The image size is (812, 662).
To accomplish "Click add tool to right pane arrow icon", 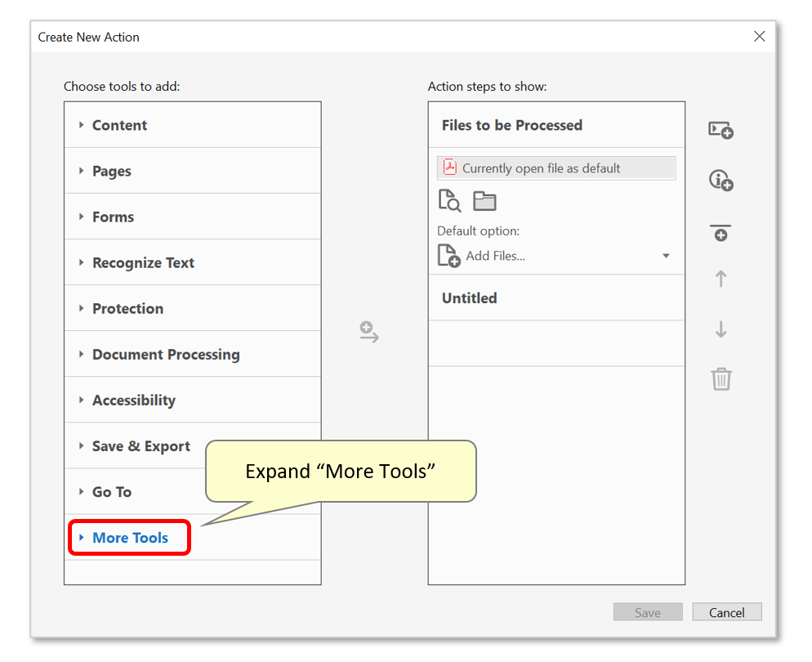I will click(x=369, y=332).
